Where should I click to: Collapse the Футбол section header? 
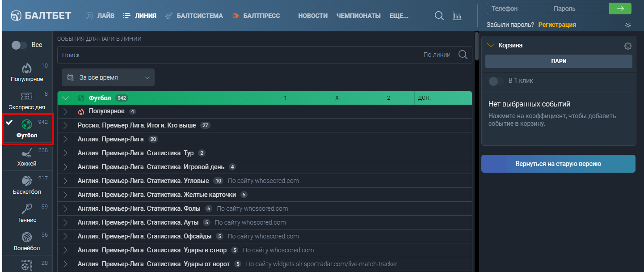click(x=66, y=98)
